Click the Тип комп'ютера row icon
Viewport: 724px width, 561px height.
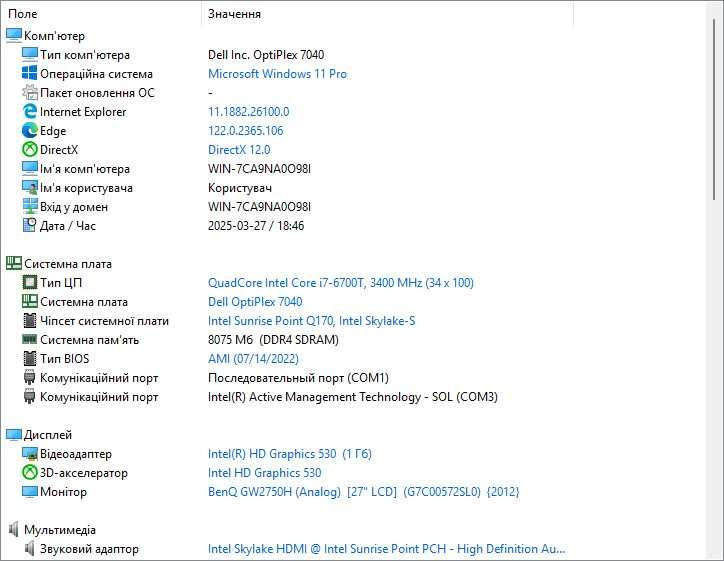tap(30, 54)
